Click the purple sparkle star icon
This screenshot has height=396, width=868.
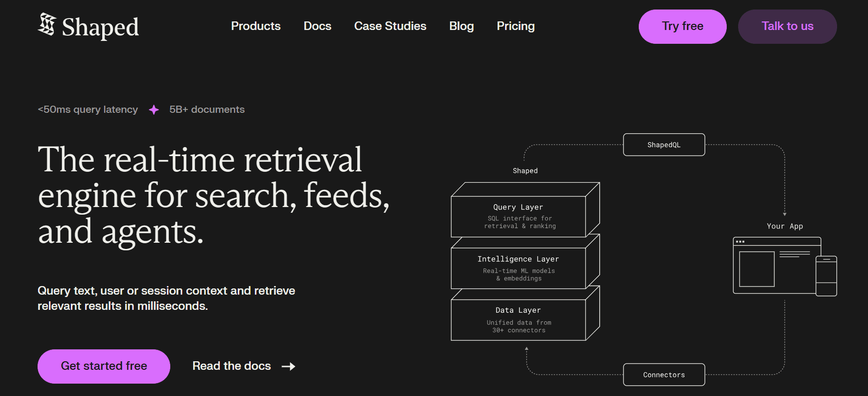point(154,110)
